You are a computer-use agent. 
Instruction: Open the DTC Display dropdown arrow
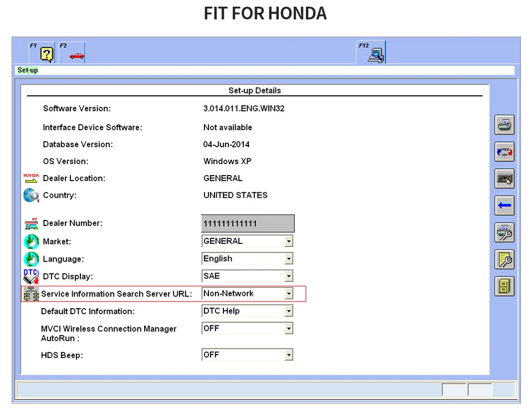[288, 276]
